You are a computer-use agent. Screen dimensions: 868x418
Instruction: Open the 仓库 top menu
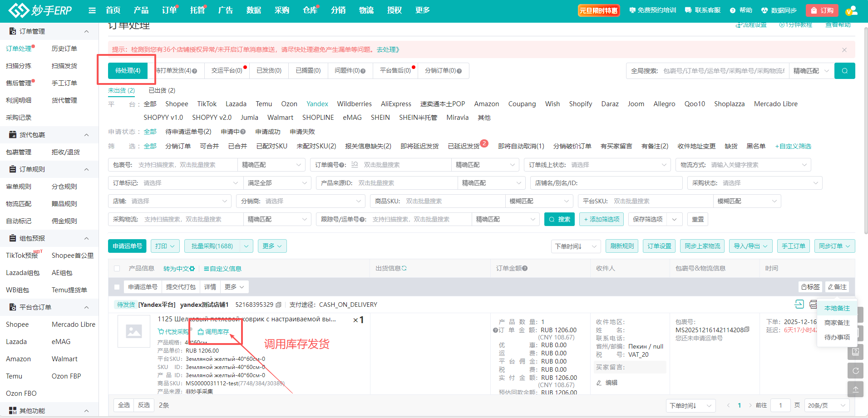point(310,10)
